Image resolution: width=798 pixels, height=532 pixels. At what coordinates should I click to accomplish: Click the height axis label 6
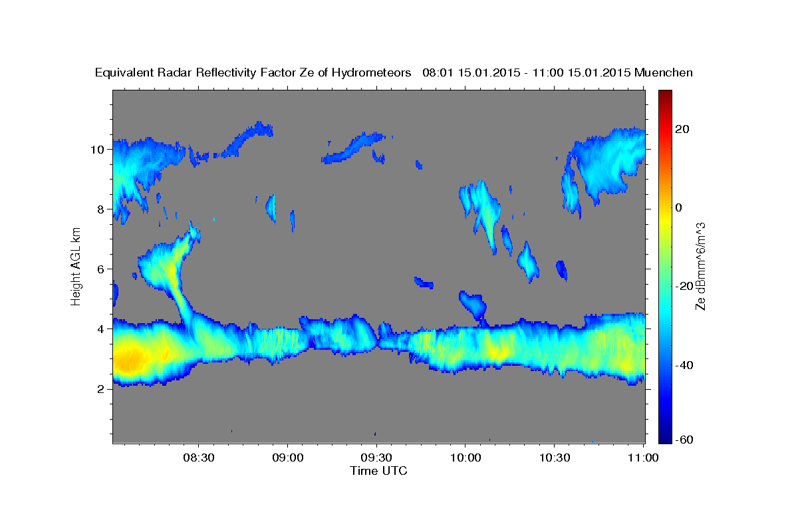(x=102, y=269)
